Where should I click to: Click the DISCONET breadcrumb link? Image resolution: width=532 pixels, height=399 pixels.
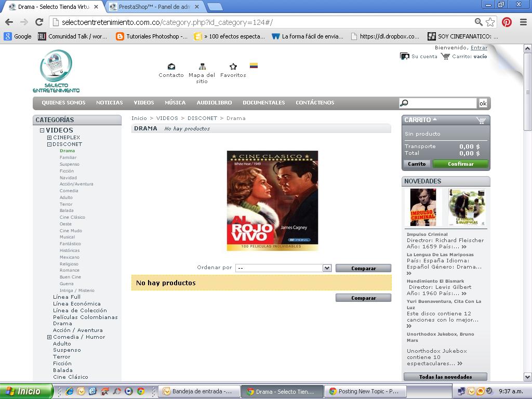202,118
